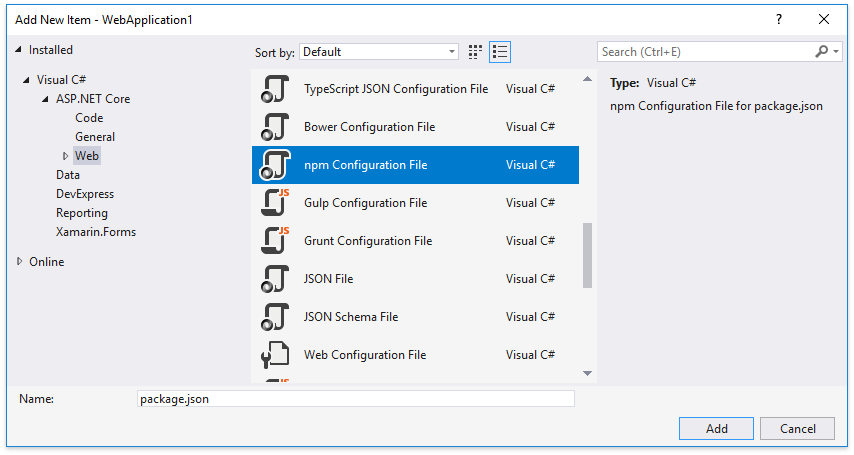The height and width of the screenshot is (455, 854).
Task: Select the Visual C# tree label
Action: 62,80
